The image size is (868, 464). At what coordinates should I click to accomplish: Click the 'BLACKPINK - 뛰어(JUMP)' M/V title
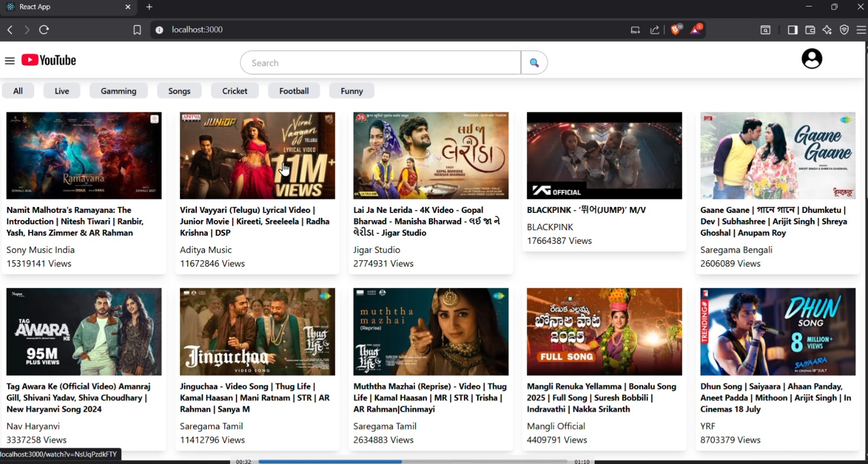pyautogui.click(x=586, y=210)
